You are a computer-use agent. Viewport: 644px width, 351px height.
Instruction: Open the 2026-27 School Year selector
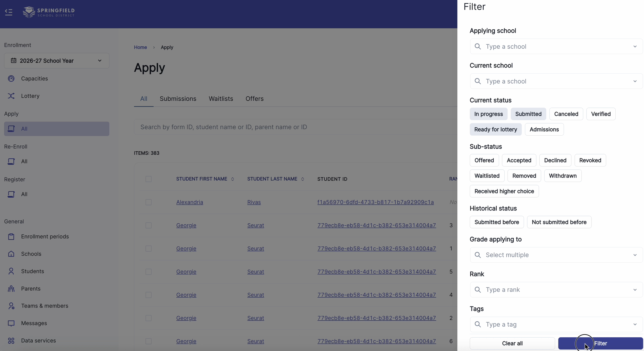point(57,61)
